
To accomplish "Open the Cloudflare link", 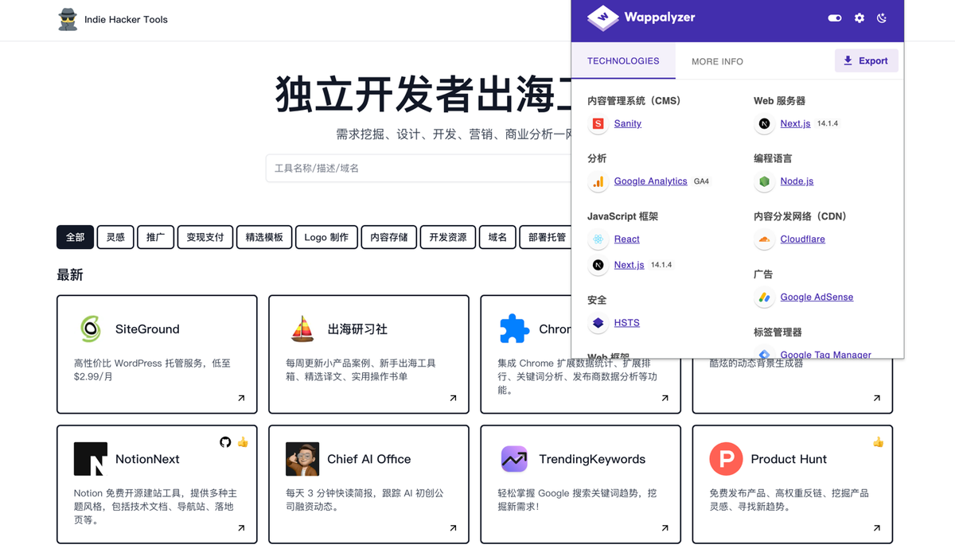I will click(x=802, y=239).
